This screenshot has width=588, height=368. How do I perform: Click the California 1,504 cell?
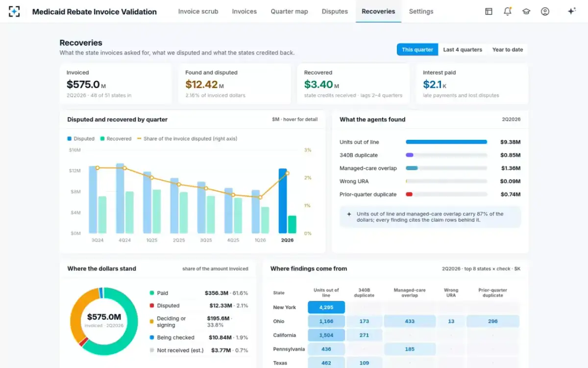pos(326,335)
